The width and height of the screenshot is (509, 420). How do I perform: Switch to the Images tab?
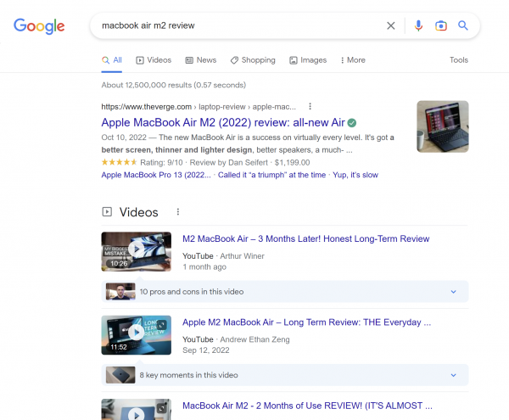coord(308,60)
